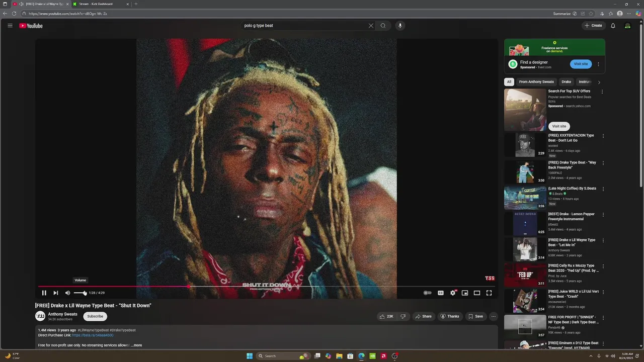Mute the video using the speaker icon
Viewport: 644px width, 362px height.
[x=68, y=293]
